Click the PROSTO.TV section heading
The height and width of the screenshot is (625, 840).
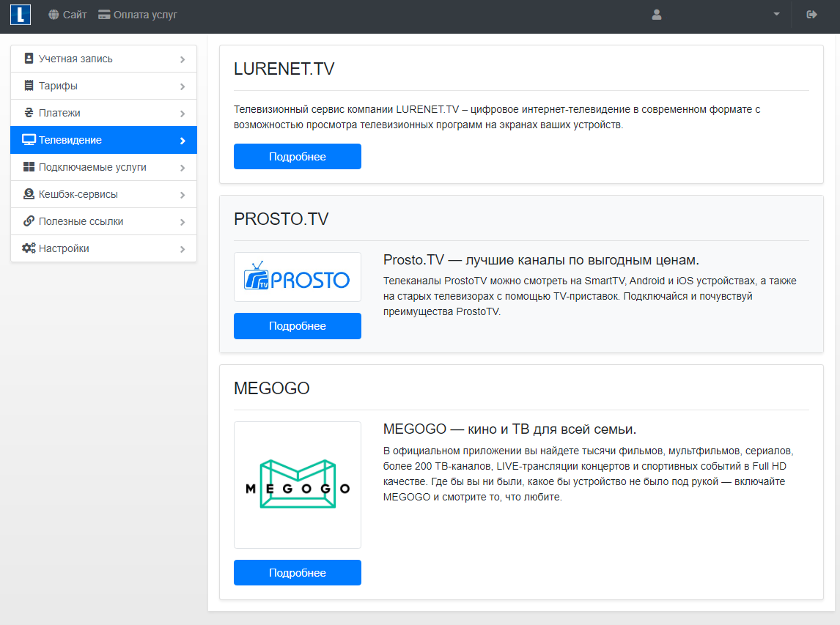click(x=281, y=218)
